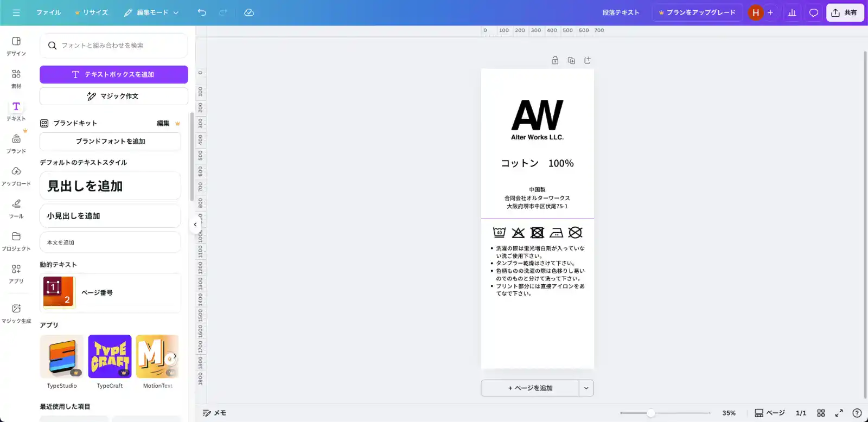Switch to the 素材 elements tab

click(16, 78)
